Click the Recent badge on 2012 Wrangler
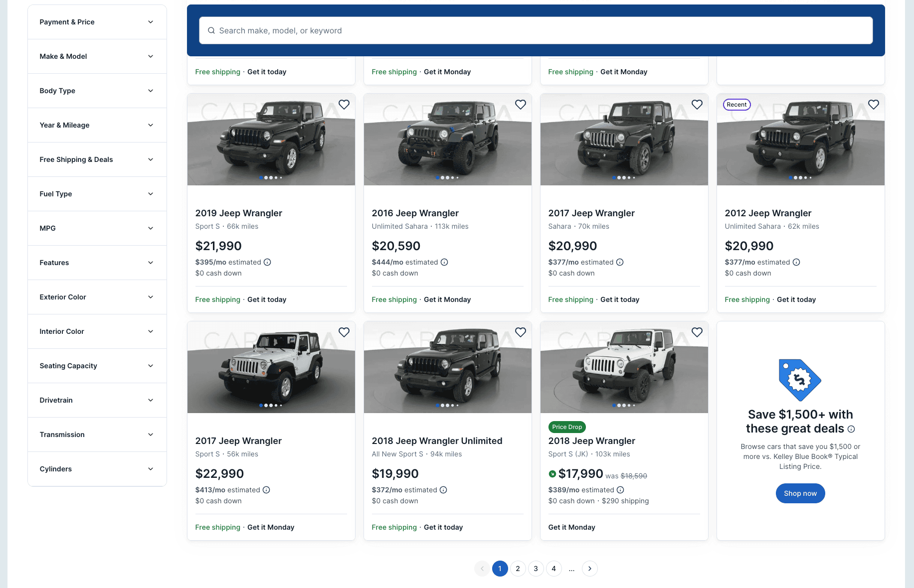This screenshot has height=588, width=914. click(x=737, y=105)
